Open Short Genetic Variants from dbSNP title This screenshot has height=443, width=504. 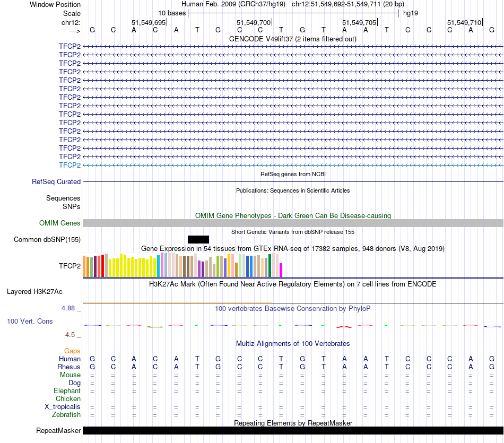[293, 232]
